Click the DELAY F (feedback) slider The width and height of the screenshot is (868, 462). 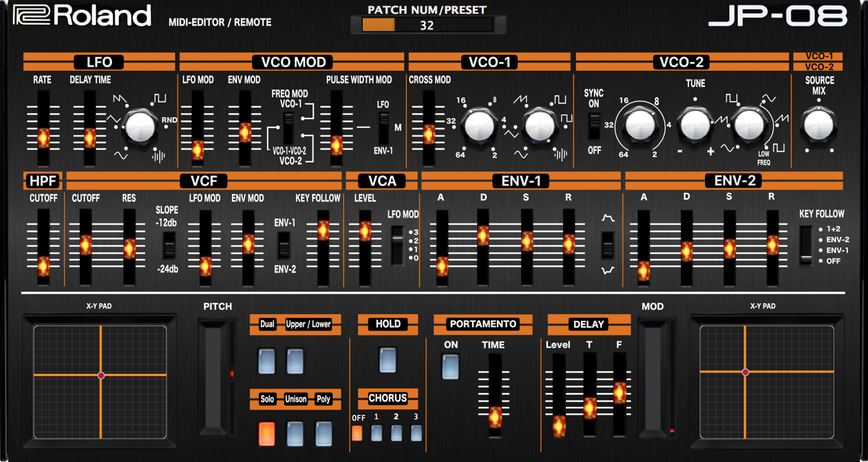coord(620,395)
